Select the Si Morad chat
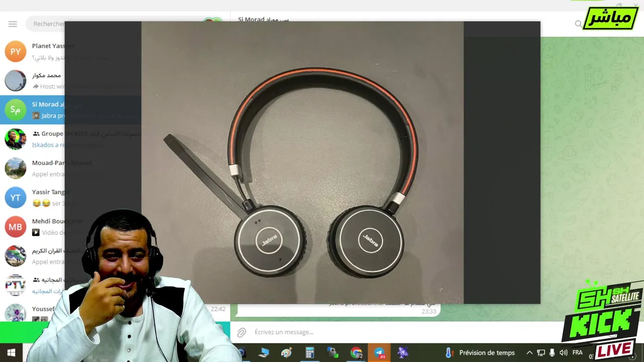This screenshot has width=644, height=362. 115,110
